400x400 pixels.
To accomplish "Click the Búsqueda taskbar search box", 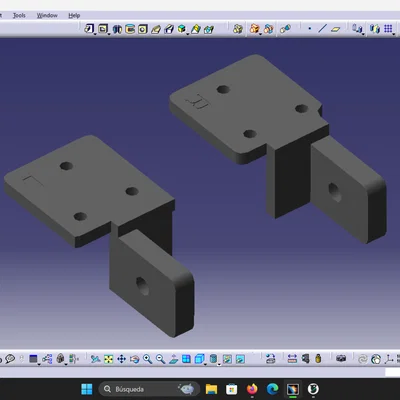I will tap(149, 389).
